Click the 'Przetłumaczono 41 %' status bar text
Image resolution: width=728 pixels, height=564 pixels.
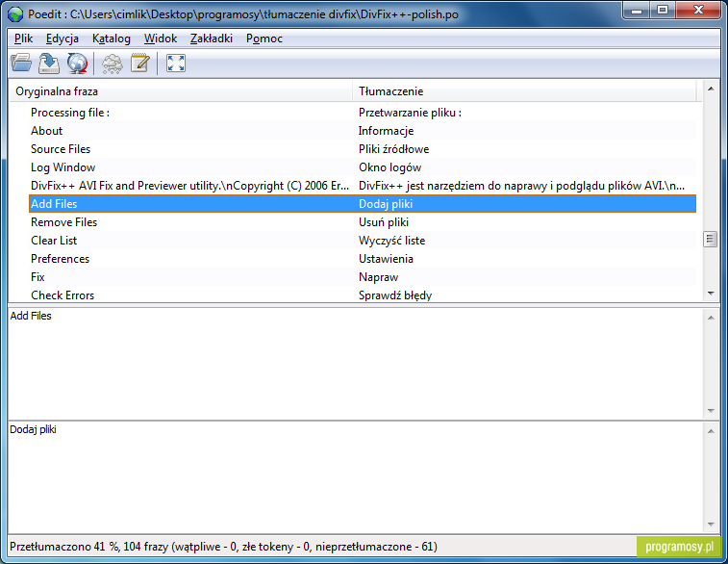tap(223, 547)
